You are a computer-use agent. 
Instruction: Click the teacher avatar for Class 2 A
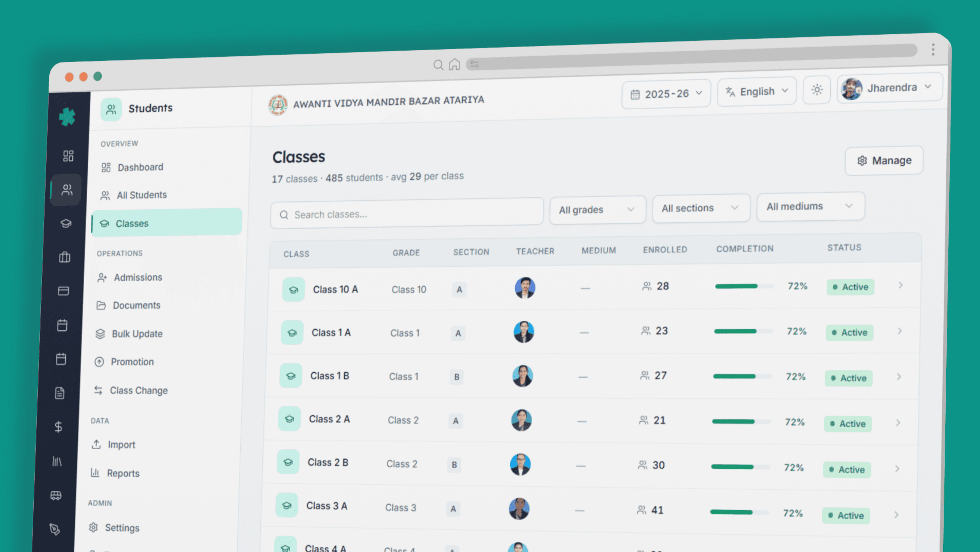point(522,420)
